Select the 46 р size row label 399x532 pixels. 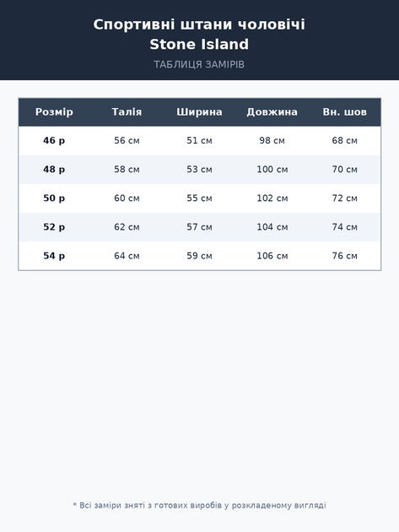54,140
